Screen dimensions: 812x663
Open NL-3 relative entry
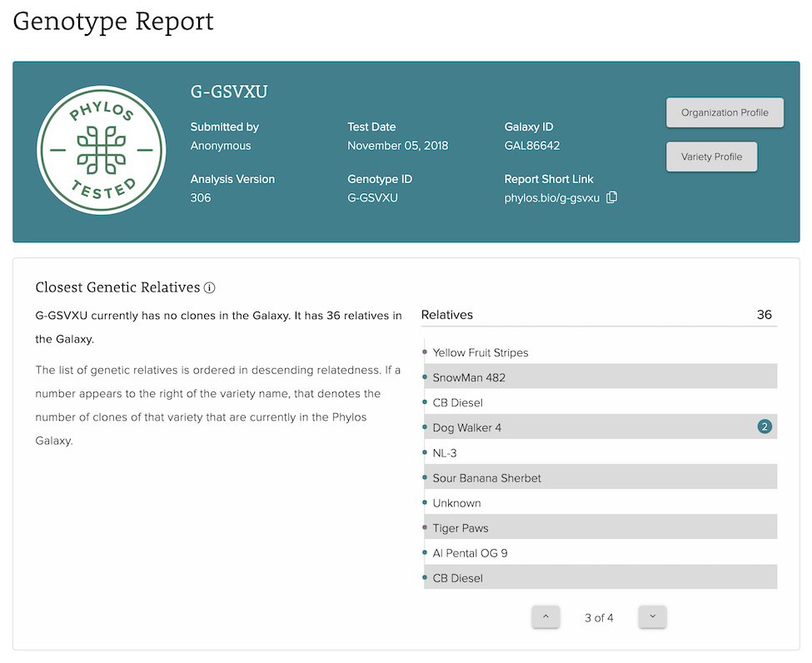click(445, 453)
